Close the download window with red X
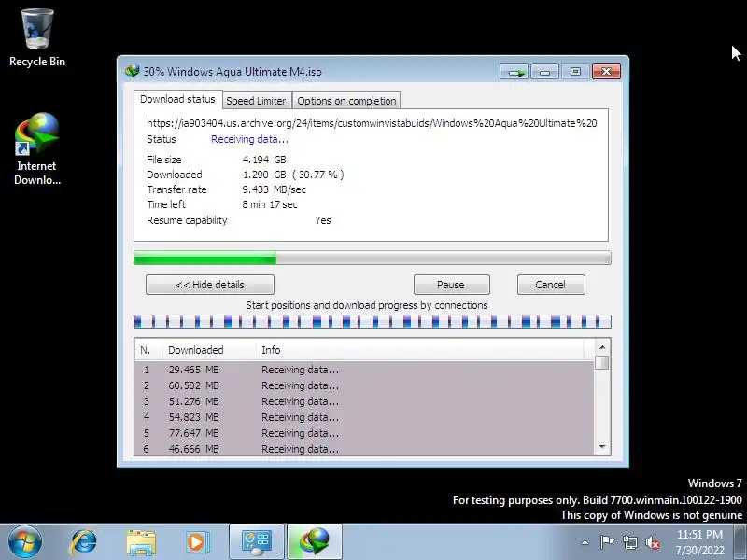The width and height of the screenshot is (747, 560). pos(606,72)
